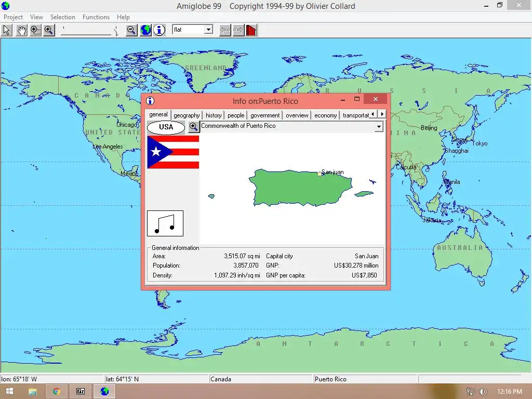This screenshot has height=399, width=532.
Task: Click the Australia label on world map
Action: tap(460, 248)
